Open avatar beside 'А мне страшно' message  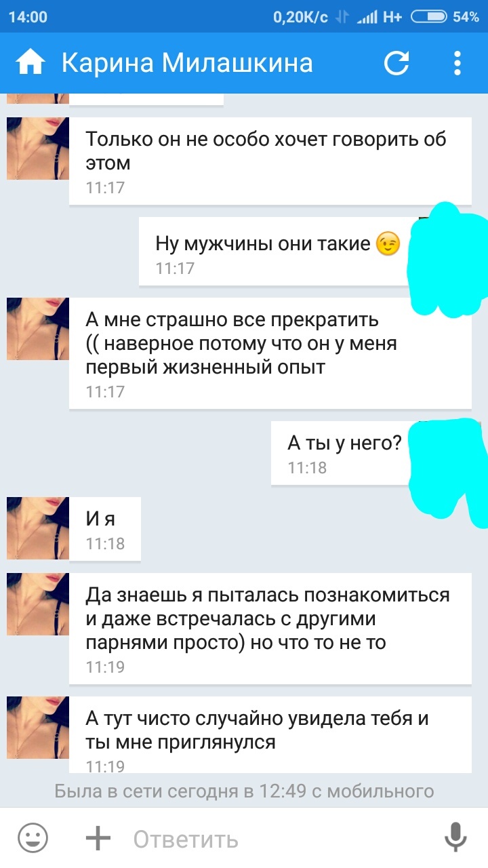38,328
